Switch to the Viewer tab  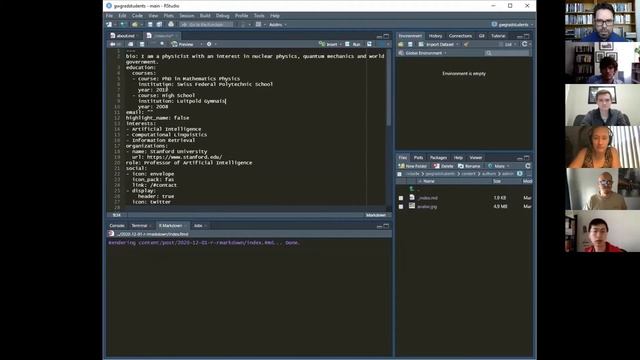coord(476,158)
